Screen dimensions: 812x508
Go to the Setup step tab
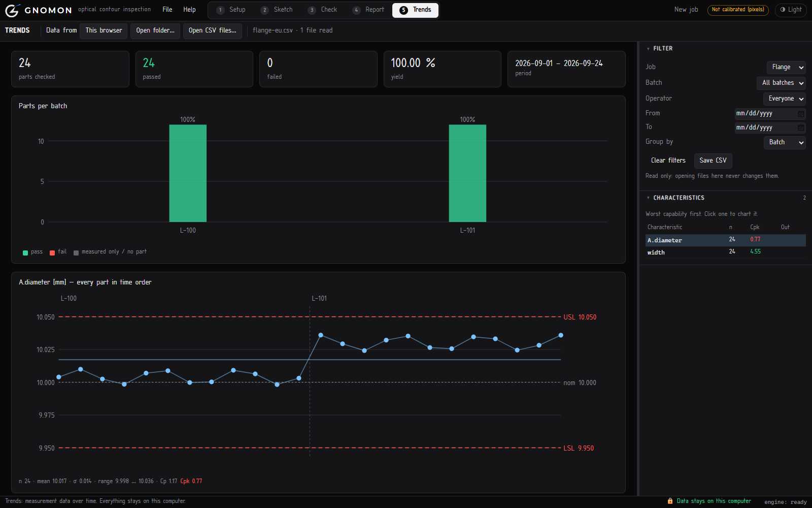tap(231, 10)
